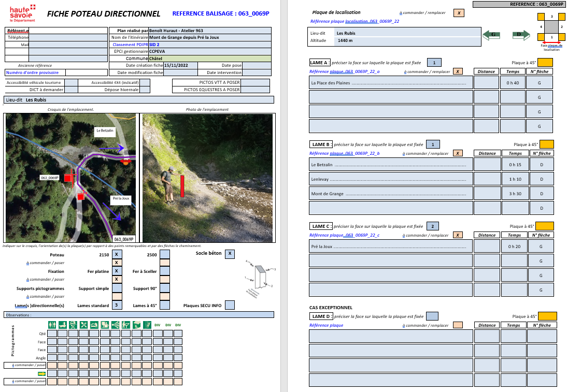The width and height of the screenshot is (567, 392).
Task: Click the Référence plaque 063_0069P_22_a link
Action: pos(344,71)
